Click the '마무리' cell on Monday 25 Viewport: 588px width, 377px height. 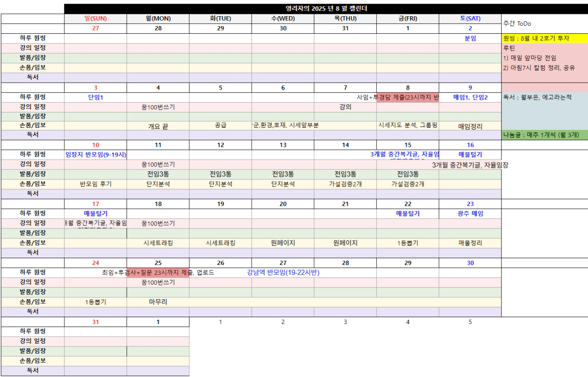pos(158,302)
